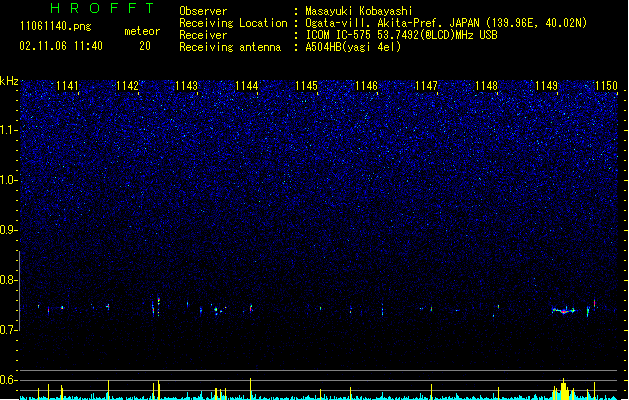
Task: Click the long meteor echo near 1149
Action: coord(564,311)
